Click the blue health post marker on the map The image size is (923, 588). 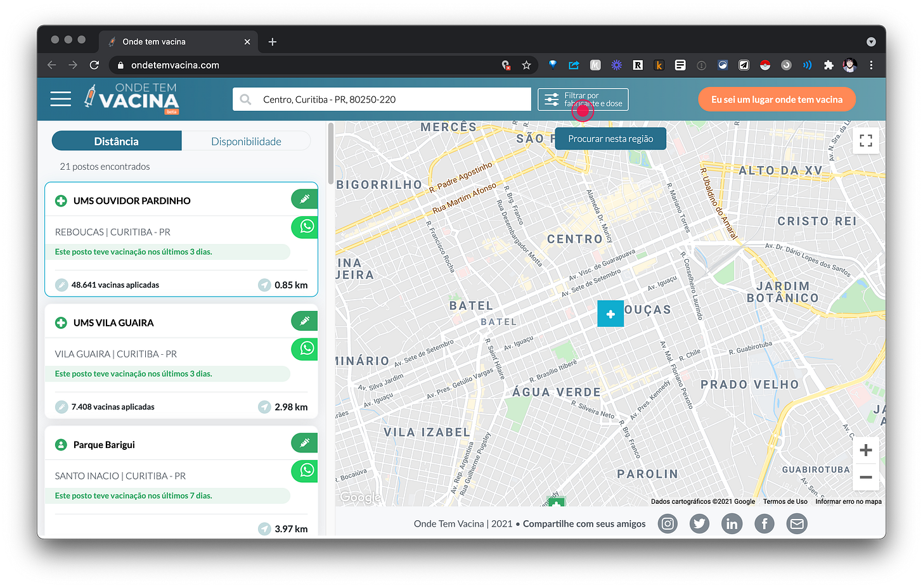[610, 314]
